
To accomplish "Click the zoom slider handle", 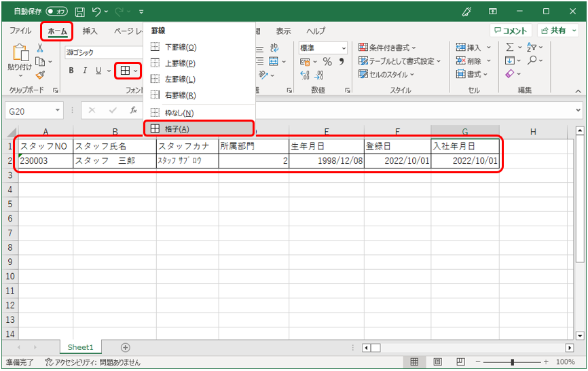I will point(512,362).
